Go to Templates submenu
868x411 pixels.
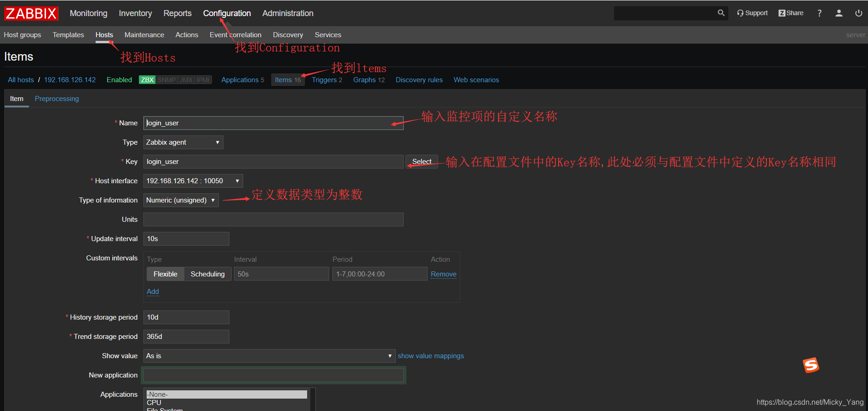69,35
